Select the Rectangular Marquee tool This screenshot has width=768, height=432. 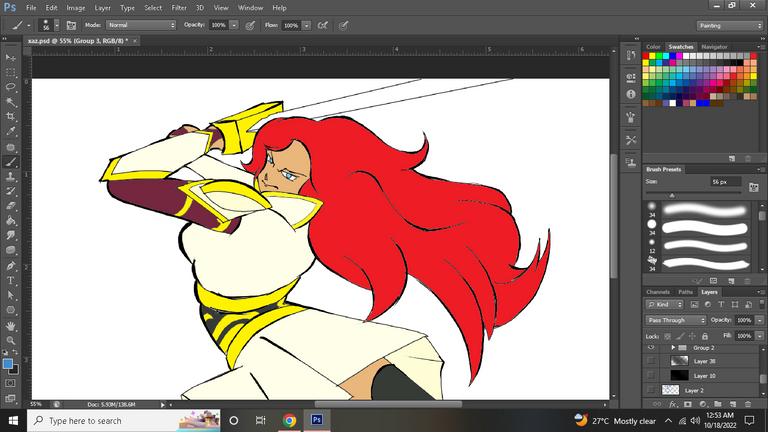tap(10, 72)
